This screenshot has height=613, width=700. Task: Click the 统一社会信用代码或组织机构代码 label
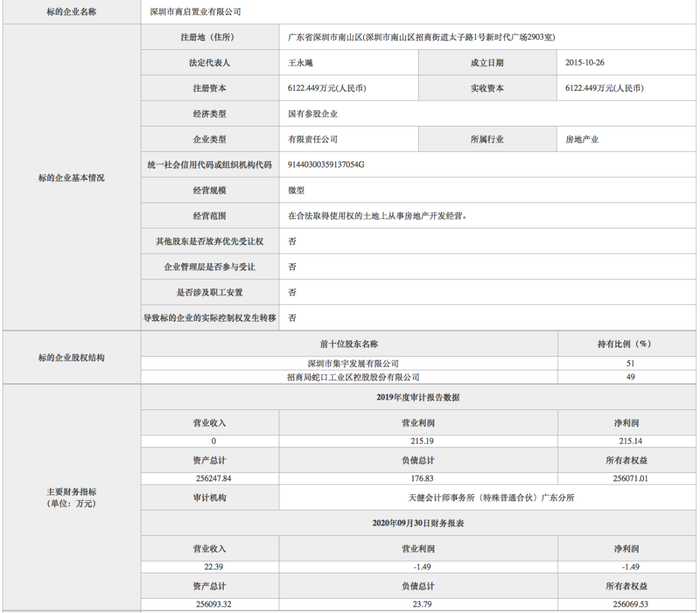210,165
